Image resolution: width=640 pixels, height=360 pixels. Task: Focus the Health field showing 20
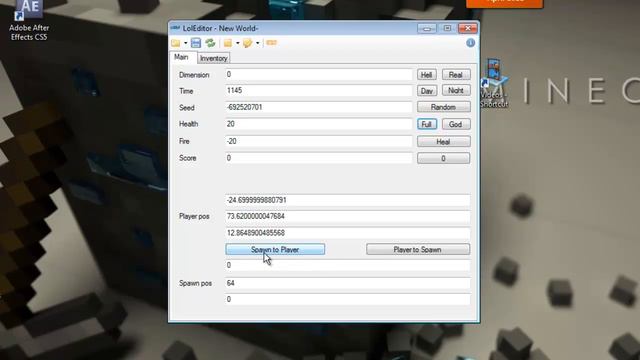319,124
